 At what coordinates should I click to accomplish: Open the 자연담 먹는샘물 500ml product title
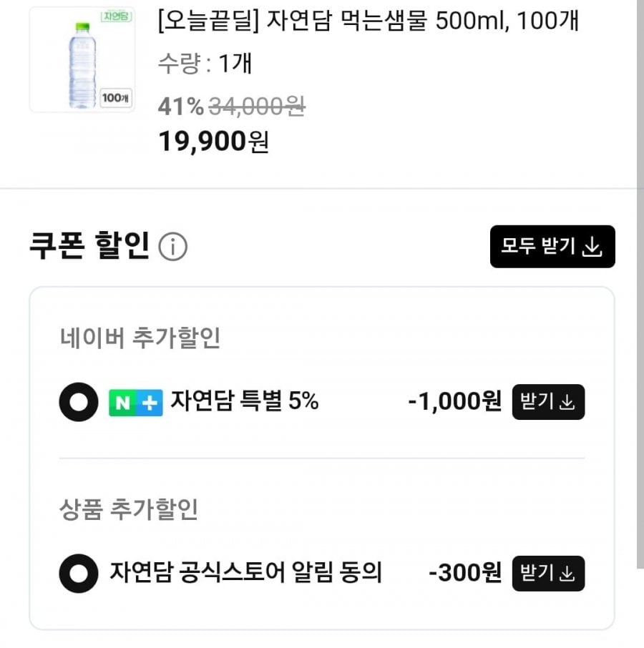point(368,21)
